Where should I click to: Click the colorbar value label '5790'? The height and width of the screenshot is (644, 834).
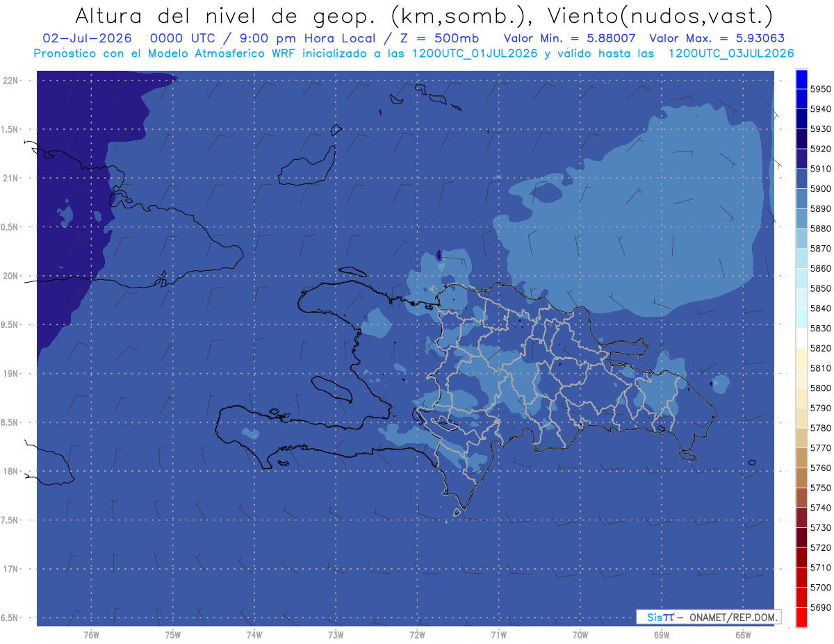pos(820,408)
